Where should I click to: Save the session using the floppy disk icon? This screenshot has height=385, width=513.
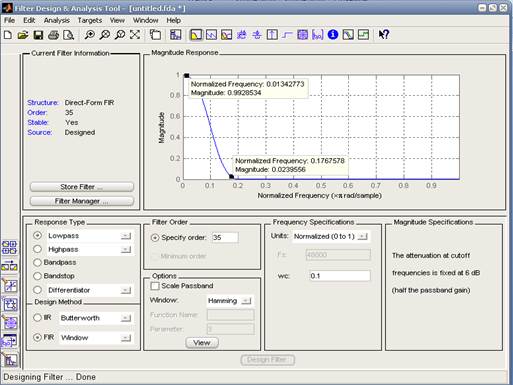click(x=38, y=35)
